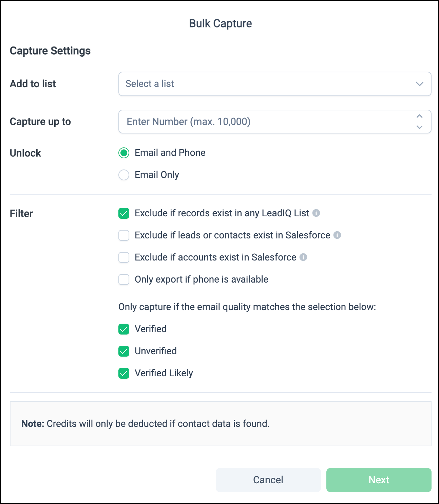
Task: Click info icon beside leads or contacts filter
Action: [337, 235]
